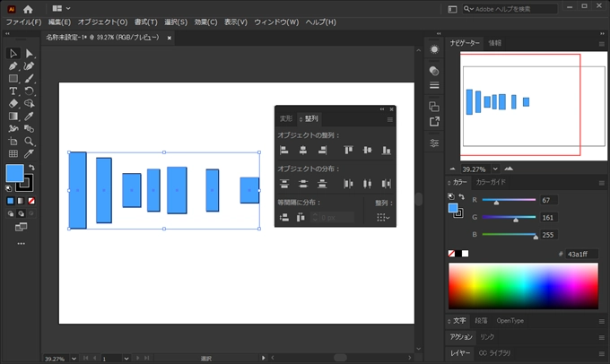Image resolution: width=610 pixels, height=364 pixels.
Task: Click vertical distribute space icon
Action: tap(284, 217)
